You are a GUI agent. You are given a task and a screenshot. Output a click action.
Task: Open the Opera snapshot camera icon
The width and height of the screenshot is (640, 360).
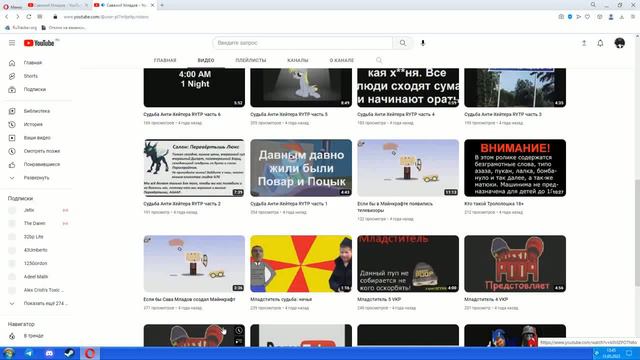point(561,17)
